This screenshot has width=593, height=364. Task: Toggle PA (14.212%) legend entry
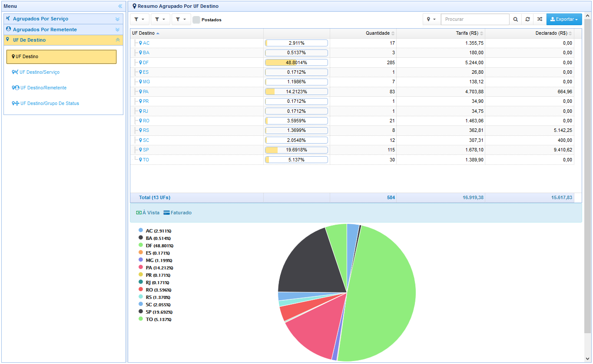click(x=156, y=268)
